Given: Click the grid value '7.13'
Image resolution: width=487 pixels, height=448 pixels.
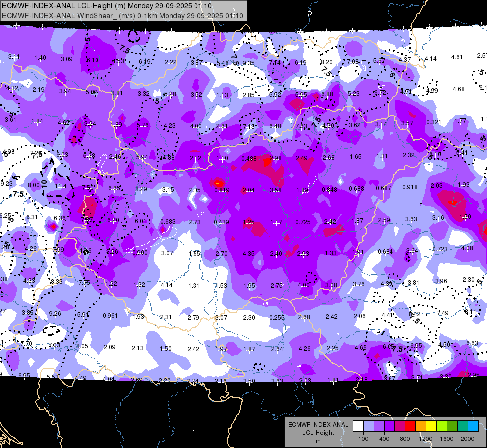Looking at the screenshot, I should coord(249,126).
